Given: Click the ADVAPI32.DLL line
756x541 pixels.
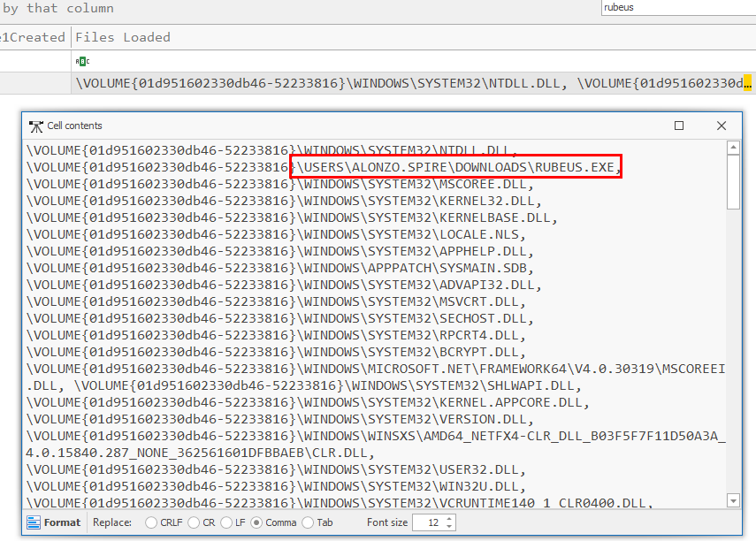Looking at the screenshot, I should (285, 285).
